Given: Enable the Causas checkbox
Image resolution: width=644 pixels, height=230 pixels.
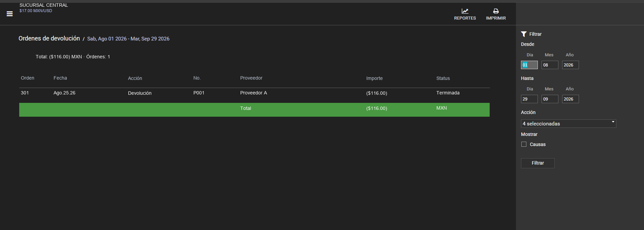Looking at the screenshot, I should click(x=524, y=144).
